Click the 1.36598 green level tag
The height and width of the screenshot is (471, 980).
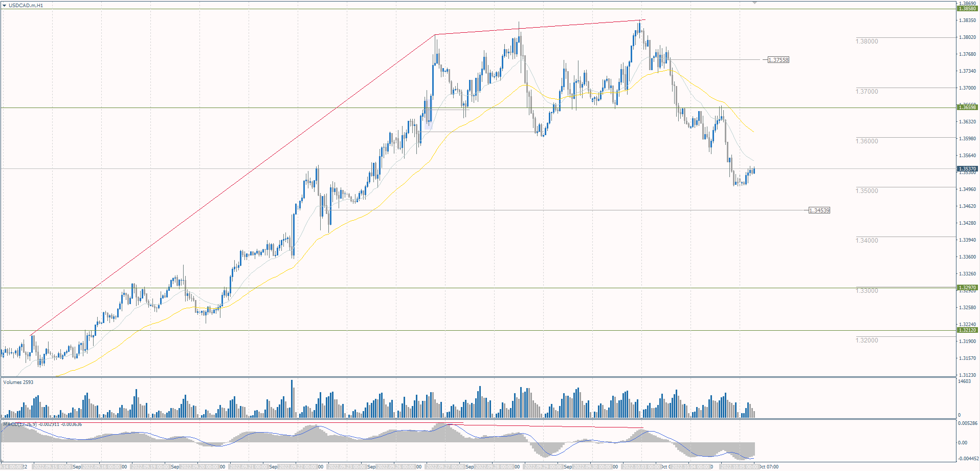click(x=967, y=107)
